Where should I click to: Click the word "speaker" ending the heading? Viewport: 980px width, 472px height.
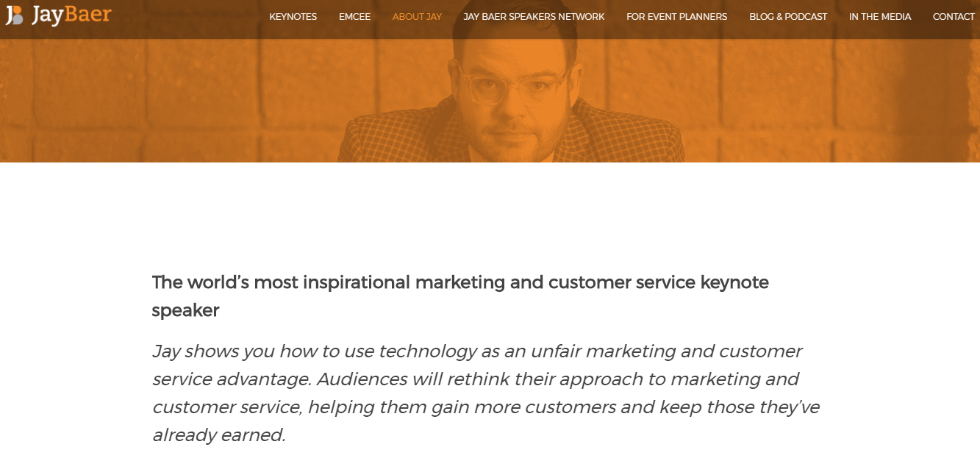(185, 310)
